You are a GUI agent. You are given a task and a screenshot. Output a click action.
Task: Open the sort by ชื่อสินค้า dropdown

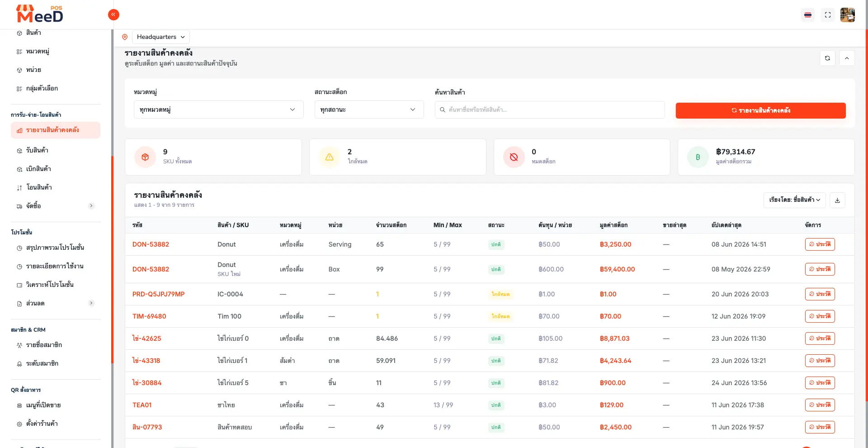pos(794,200)
